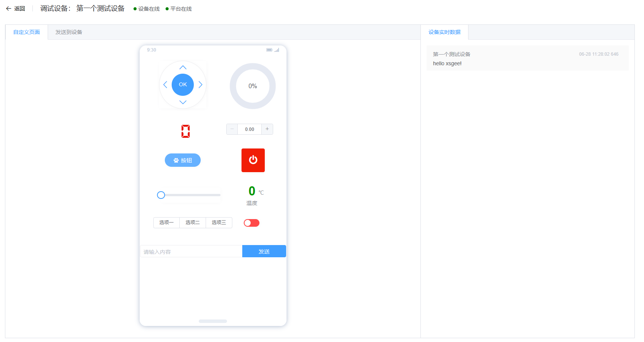This screenshot has height=342, width=644.
Task: Click the blue 发送 button
Action: [x=264, y=252]
